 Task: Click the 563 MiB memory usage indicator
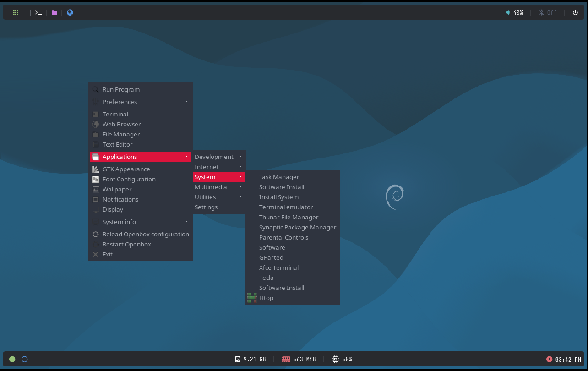[x=299, y=359]
